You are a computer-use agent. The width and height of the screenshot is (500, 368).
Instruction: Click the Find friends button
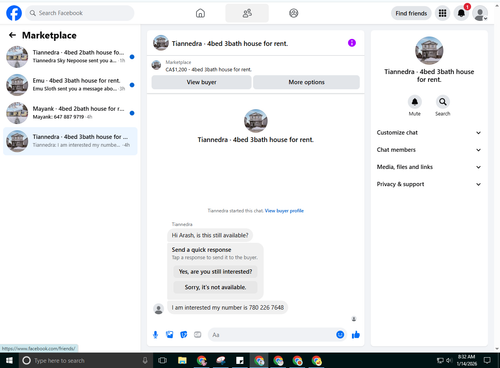411,13
